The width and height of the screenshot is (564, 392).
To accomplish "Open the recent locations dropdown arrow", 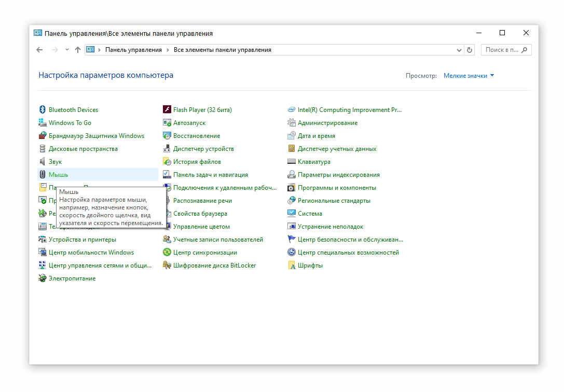I will (x=67, y=50).
